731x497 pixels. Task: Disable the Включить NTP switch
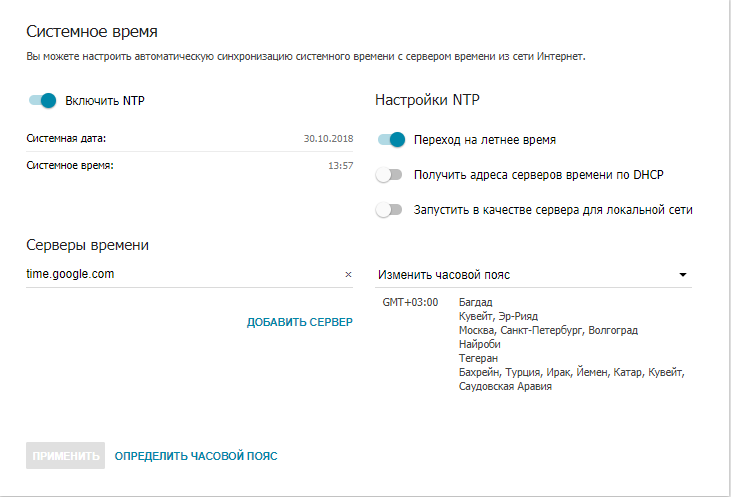tap(42, 100)
